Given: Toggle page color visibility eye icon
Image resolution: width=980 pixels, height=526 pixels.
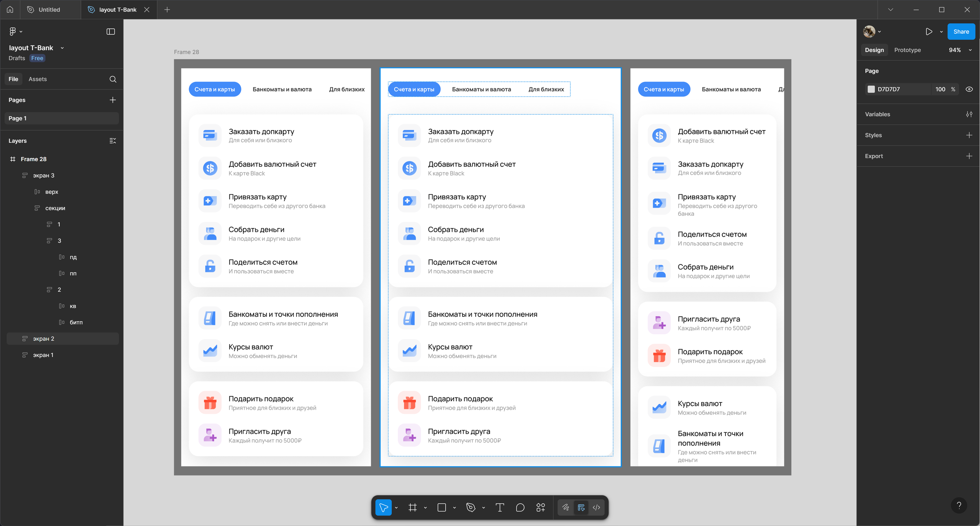Looking at the screenshot, I should (969, 89).
